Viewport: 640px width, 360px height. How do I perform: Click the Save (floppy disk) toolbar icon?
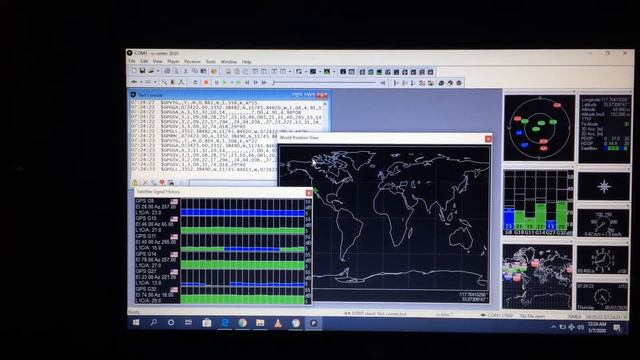pyautogui.click(x=142, y=71)
